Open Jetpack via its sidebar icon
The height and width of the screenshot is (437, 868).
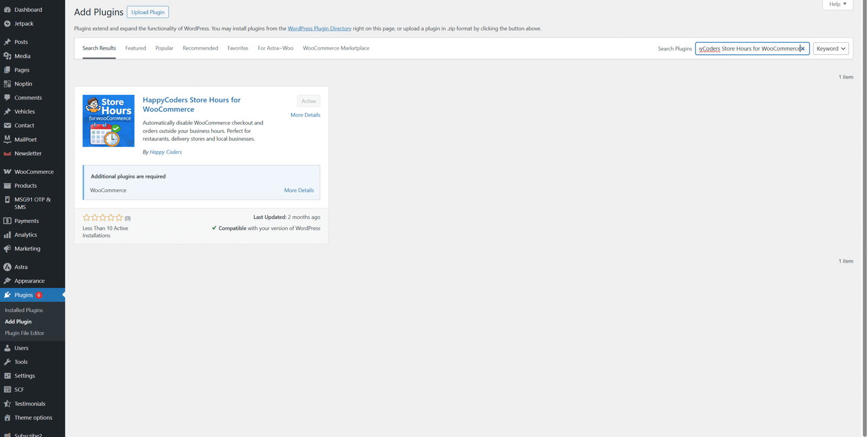7,24
